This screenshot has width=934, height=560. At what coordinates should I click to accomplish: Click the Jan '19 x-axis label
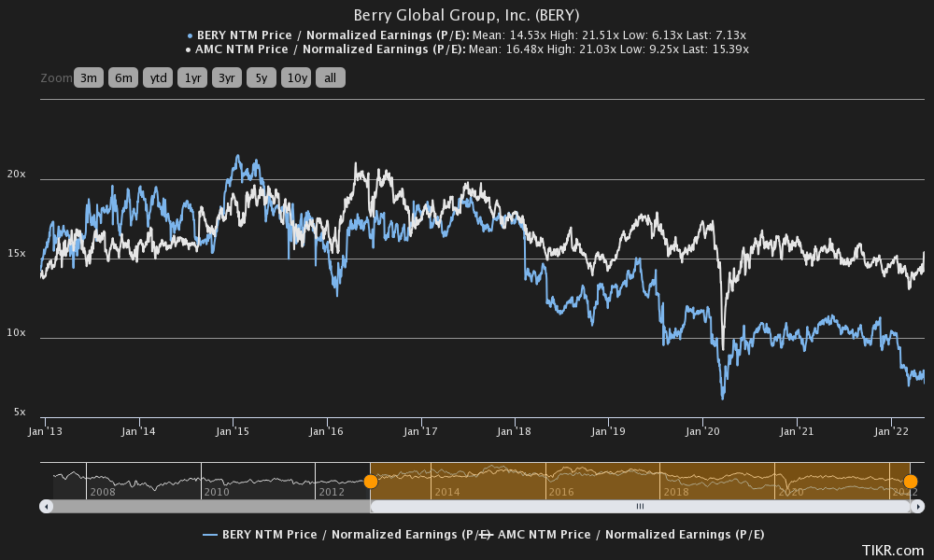[608, 431]
